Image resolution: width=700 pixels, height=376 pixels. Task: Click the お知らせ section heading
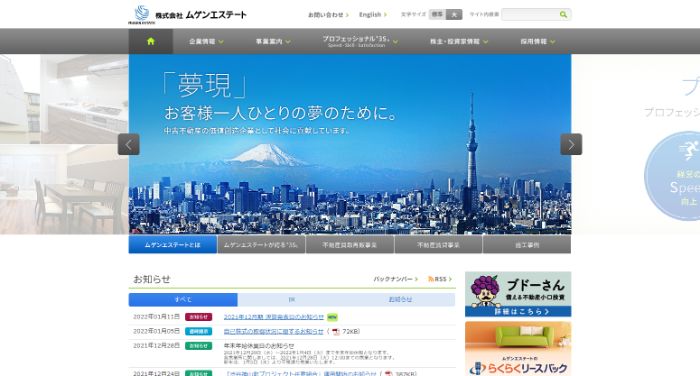click(152, 279)
